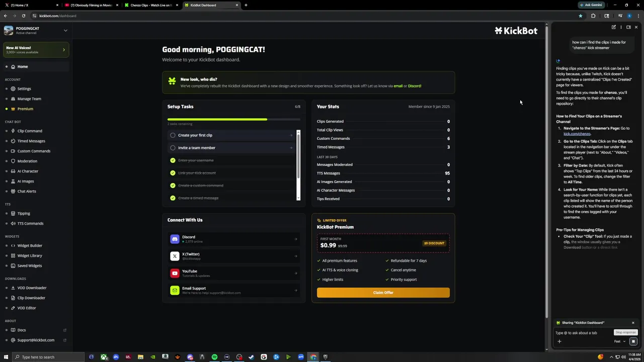Click the AI Images icon

13,181
